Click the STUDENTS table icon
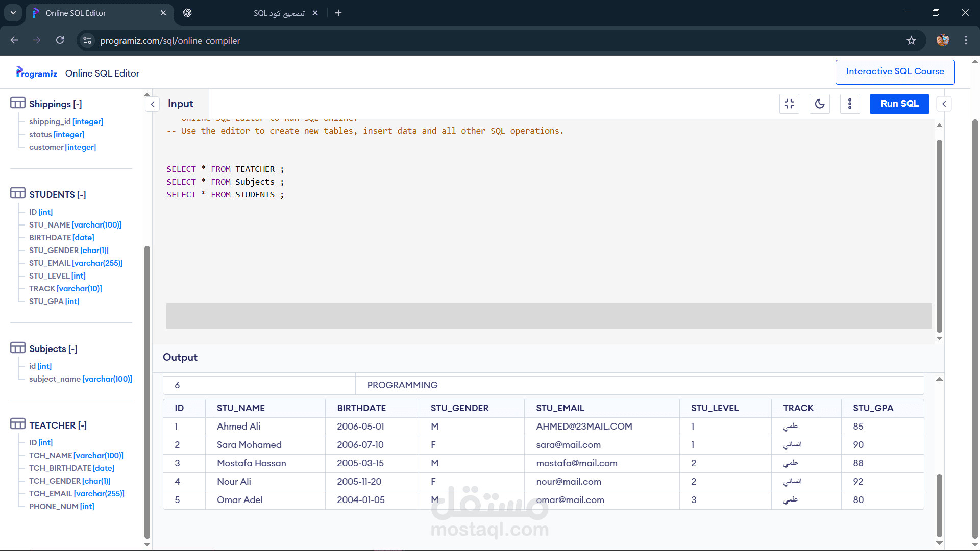 coord(18,193)
